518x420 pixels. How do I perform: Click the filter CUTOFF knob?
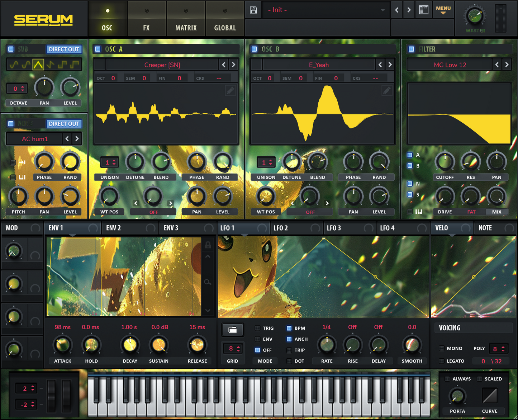click(x=445, y=162)
